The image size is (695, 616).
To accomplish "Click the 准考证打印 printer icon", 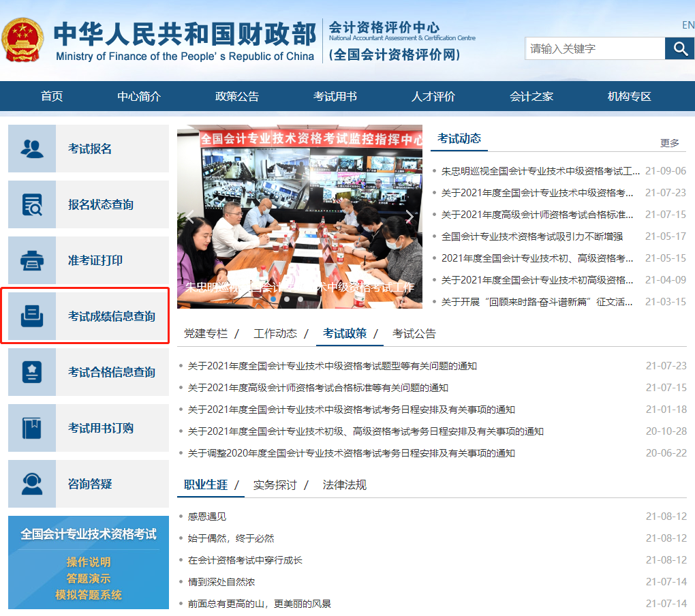I will click(32, 260).
